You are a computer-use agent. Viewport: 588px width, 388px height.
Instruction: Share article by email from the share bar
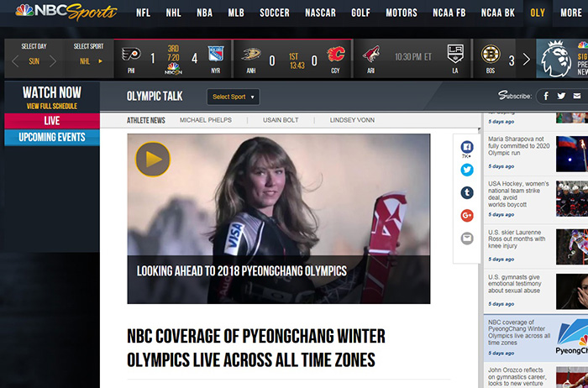point(467,239)
